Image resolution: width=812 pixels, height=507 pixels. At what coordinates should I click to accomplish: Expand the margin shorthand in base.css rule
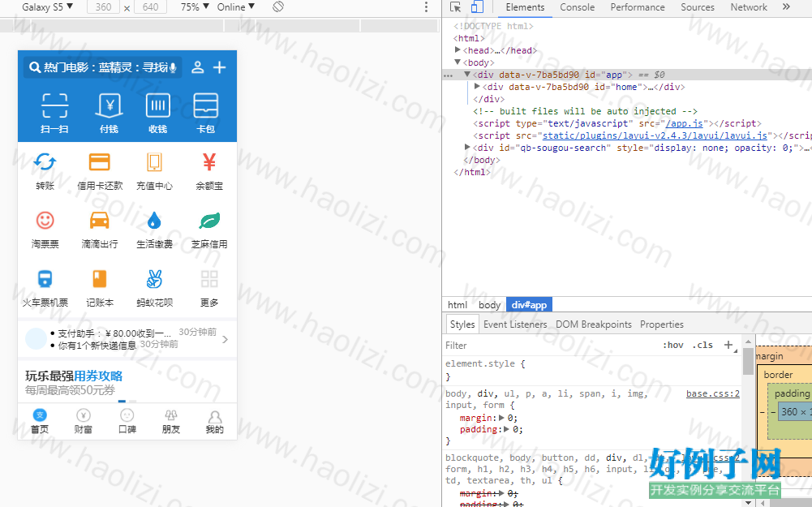click(x=501, y=418)
